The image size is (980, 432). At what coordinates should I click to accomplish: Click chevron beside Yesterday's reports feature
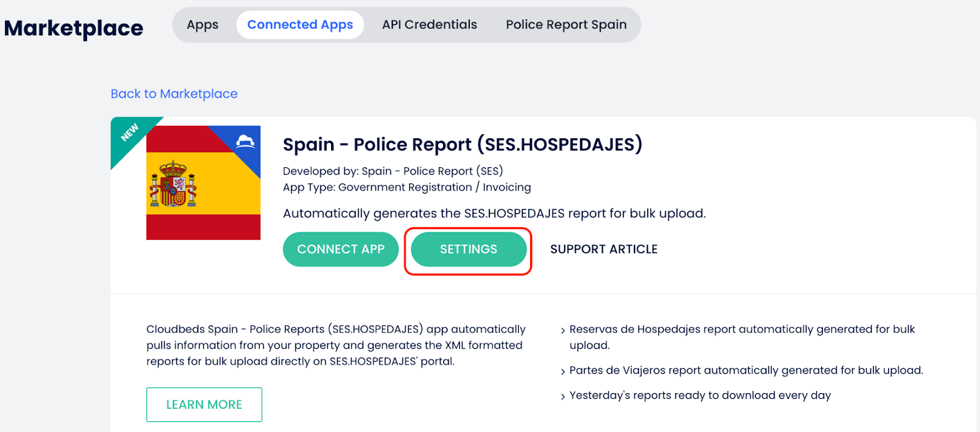click(563, 396)
